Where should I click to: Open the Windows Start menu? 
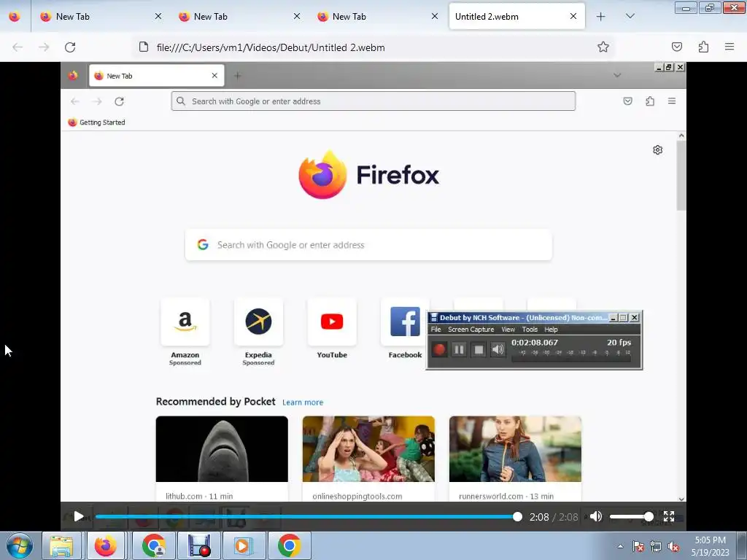click(x=20, y=545)
